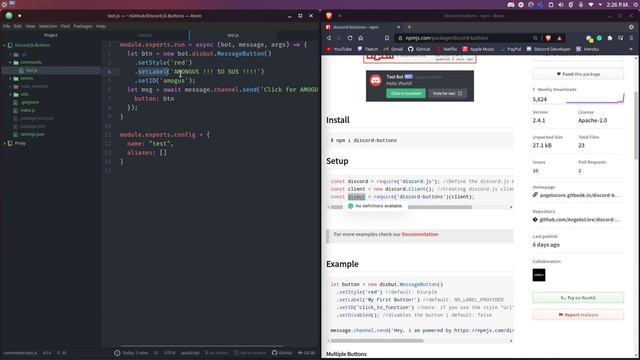Click the Project panel header
Image resolution: width=640 pixels, height=360 pixels.
(51, 36)
